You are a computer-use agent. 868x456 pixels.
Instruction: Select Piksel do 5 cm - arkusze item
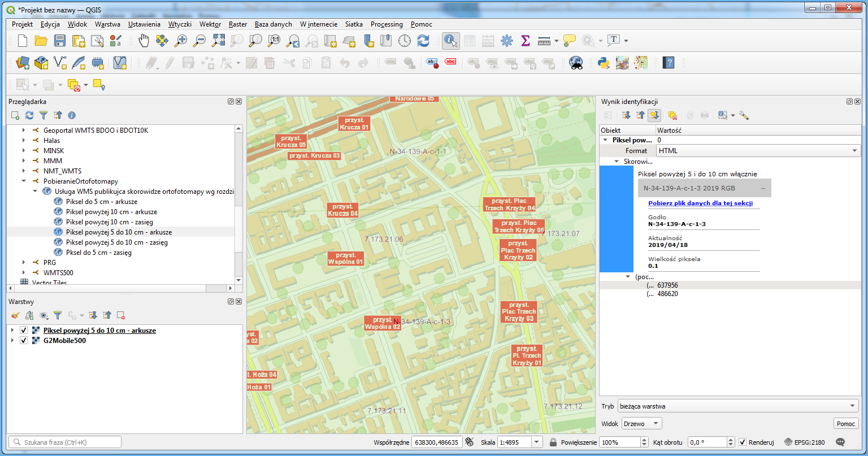[101, 202]
